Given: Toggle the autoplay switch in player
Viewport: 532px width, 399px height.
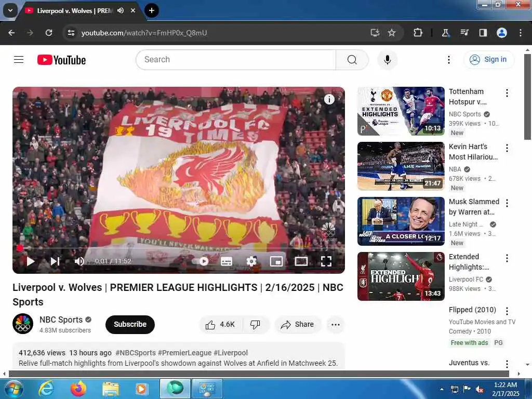Looking at the screenshot, I should pos(201,261).
